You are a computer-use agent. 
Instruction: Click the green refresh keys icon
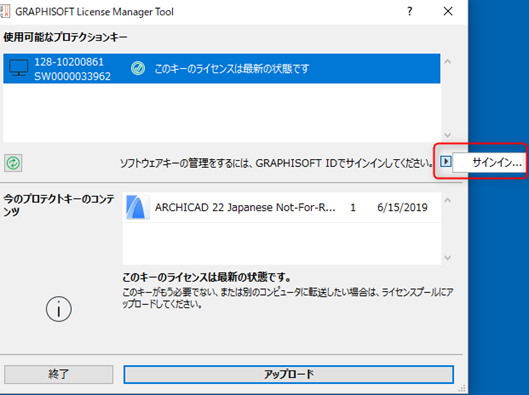coord(13,163)
